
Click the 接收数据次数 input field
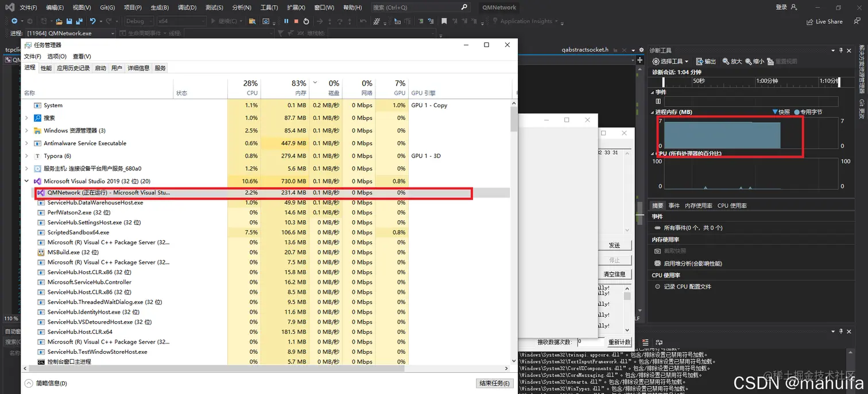coord(590,341)
